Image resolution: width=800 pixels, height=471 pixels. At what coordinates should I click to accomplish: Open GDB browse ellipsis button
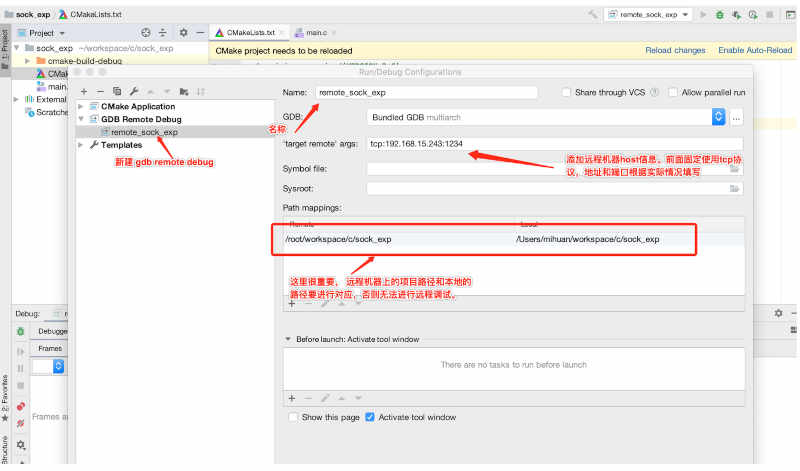736,118
